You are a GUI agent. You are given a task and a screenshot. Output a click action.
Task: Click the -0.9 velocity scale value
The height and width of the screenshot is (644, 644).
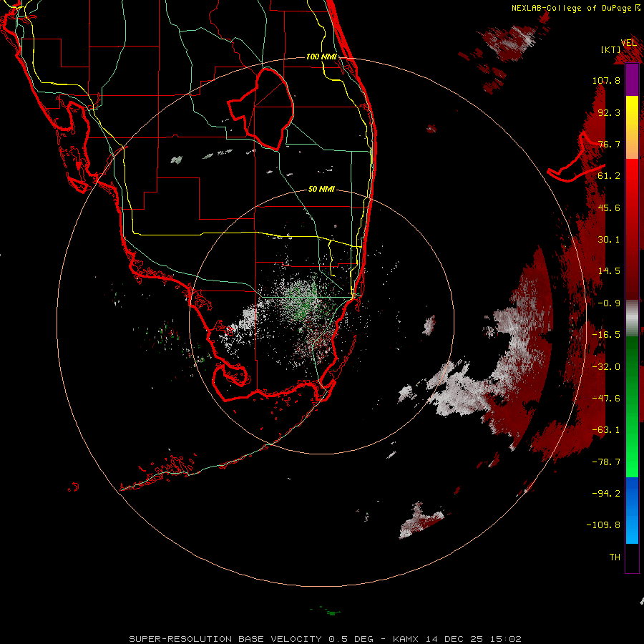coord(609,303)
